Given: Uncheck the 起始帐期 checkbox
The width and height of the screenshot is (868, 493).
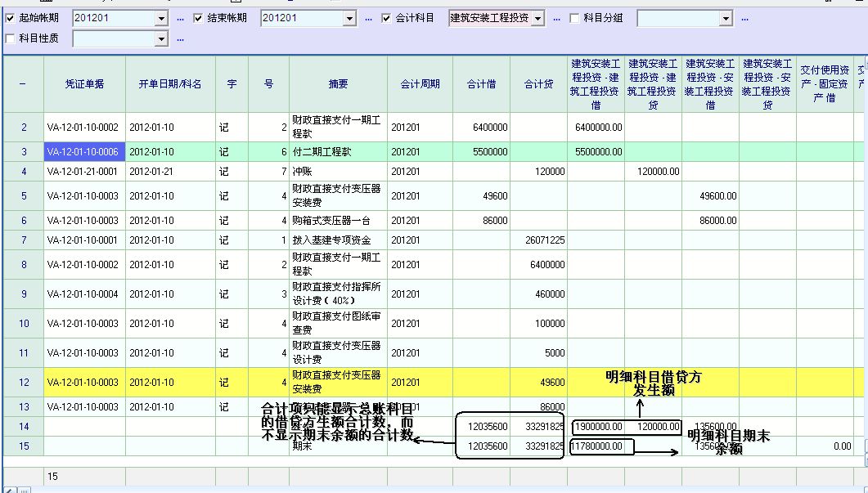Looking at the screenshot, I should click(10, 18).
